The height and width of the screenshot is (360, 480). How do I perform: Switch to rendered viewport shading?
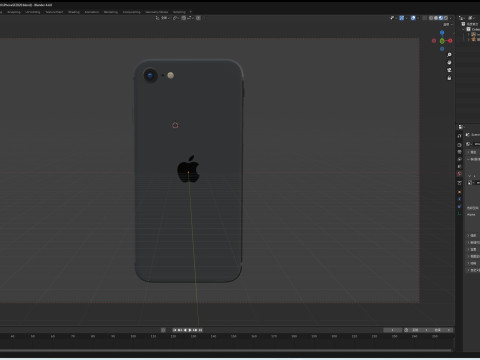tap(446, 18)
